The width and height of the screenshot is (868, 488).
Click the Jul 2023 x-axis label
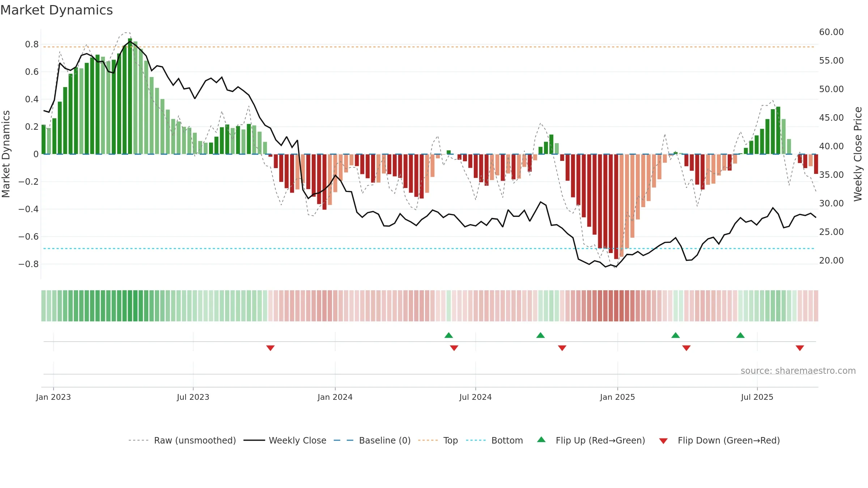coord(193,397)
